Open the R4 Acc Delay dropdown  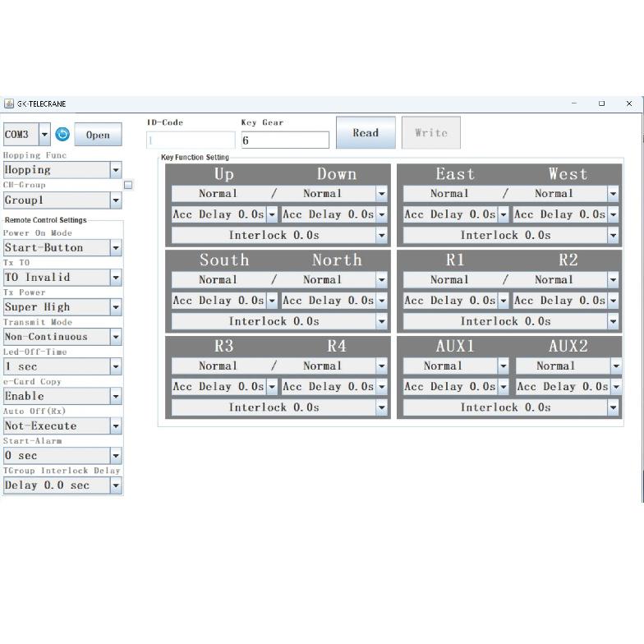[334, 387]
